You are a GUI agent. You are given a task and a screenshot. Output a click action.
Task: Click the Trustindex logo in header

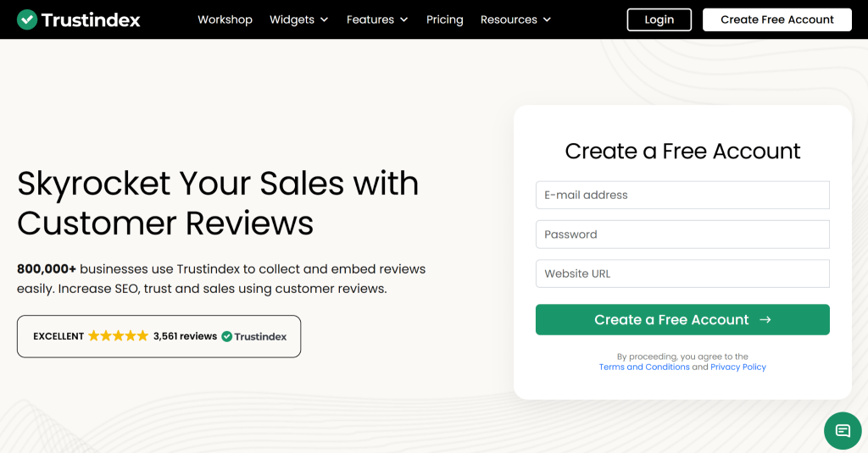pos(78,19)
